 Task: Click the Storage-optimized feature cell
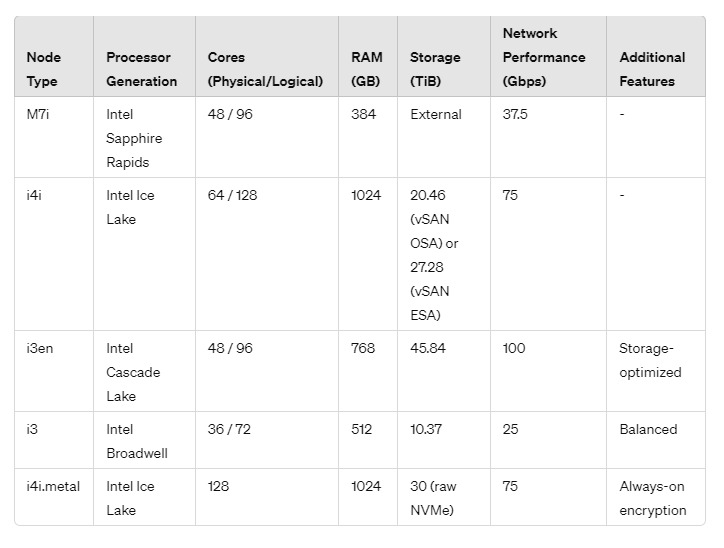click(x=656, y=371)
